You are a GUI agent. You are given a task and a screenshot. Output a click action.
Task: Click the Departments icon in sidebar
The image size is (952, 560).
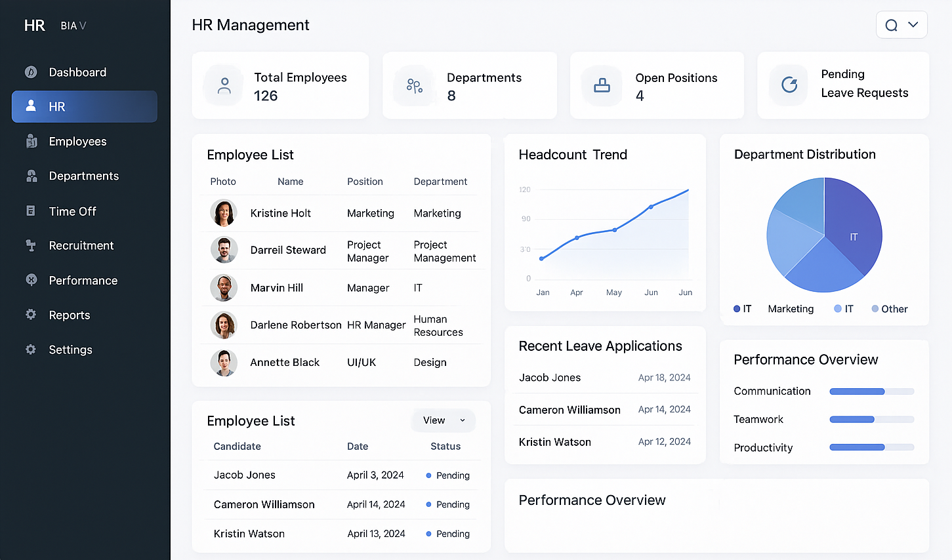point(31,176)
